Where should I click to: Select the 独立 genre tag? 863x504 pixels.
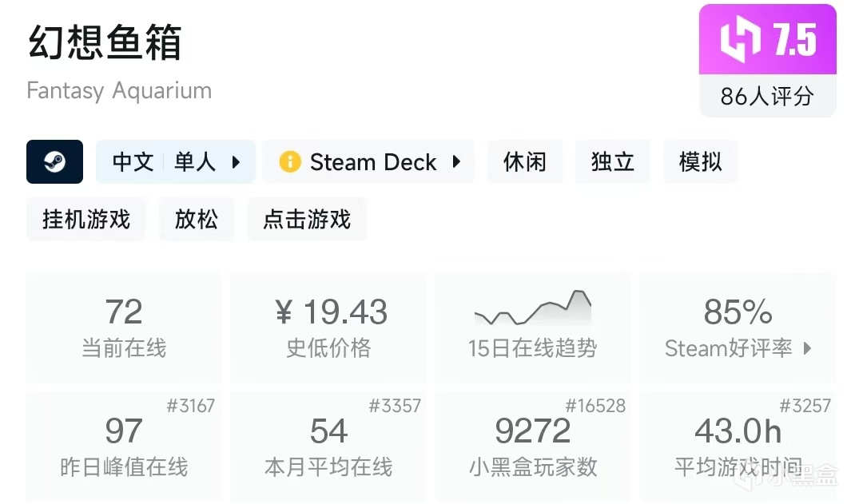613,162
